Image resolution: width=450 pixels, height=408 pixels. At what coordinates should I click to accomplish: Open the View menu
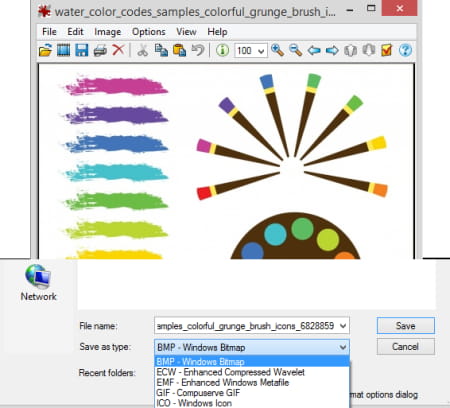(186, 32)
